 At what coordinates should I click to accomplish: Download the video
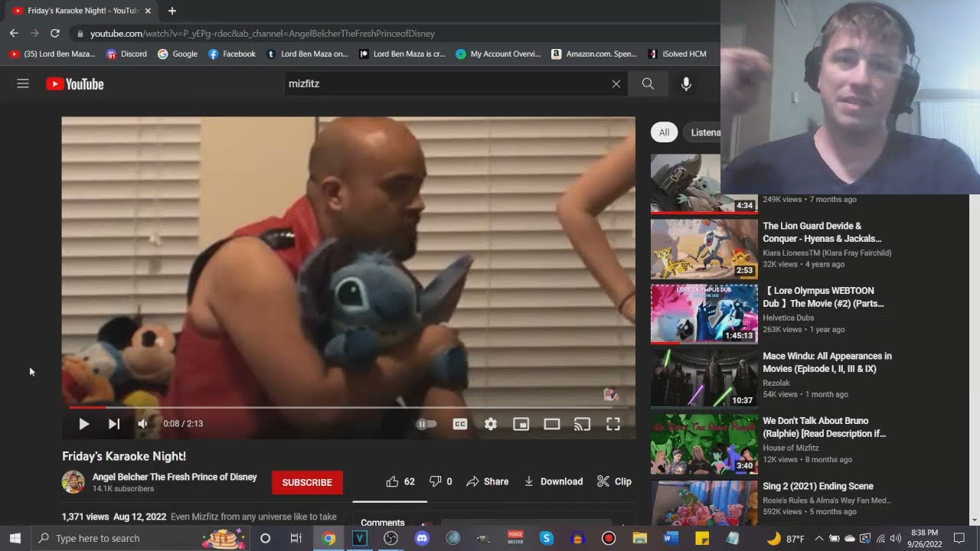(554, 481)
